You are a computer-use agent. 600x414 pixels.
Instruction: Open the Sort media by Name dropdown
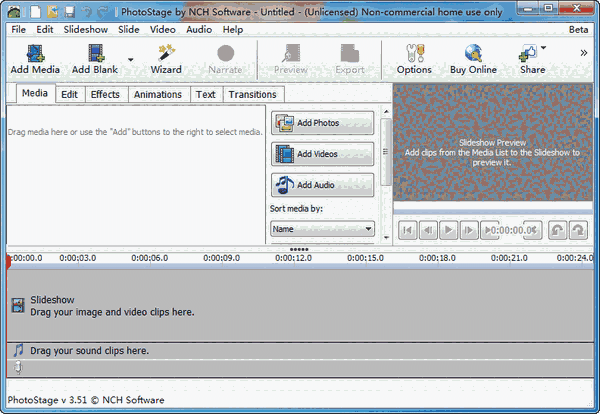322,229
